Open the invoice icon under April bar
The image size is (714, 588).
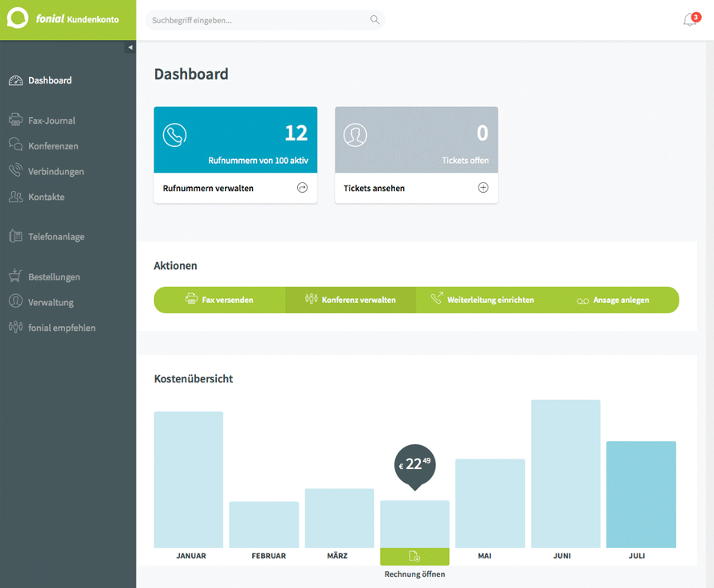(414, 557)
